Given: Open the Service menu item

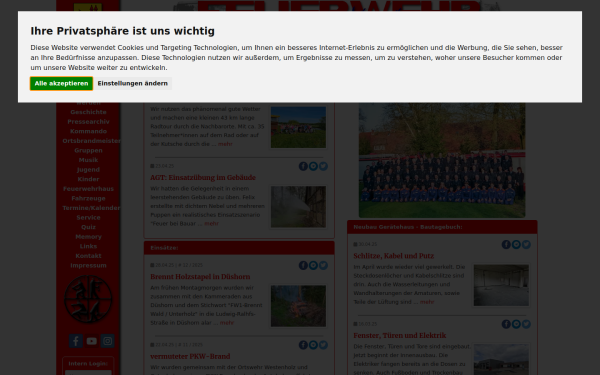Looking at the screenshot, I should click(88, 217).
